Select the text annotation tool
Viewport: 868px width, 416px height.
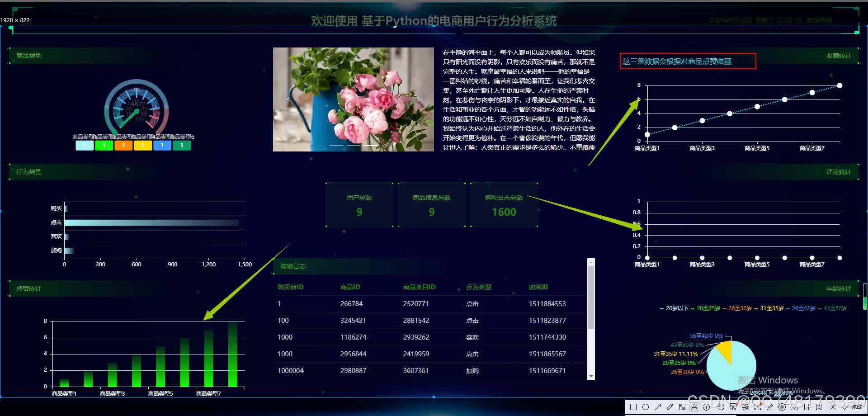tap(694, 407)
